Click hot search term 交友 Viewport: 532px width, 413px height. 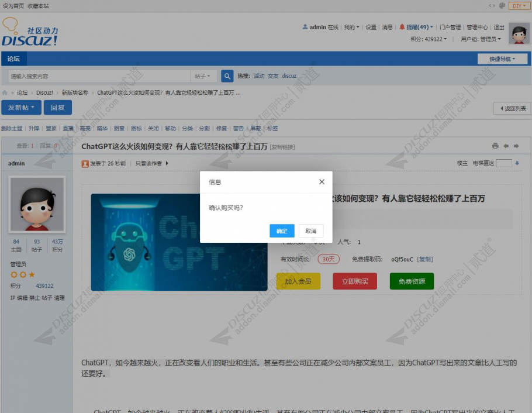273,76
